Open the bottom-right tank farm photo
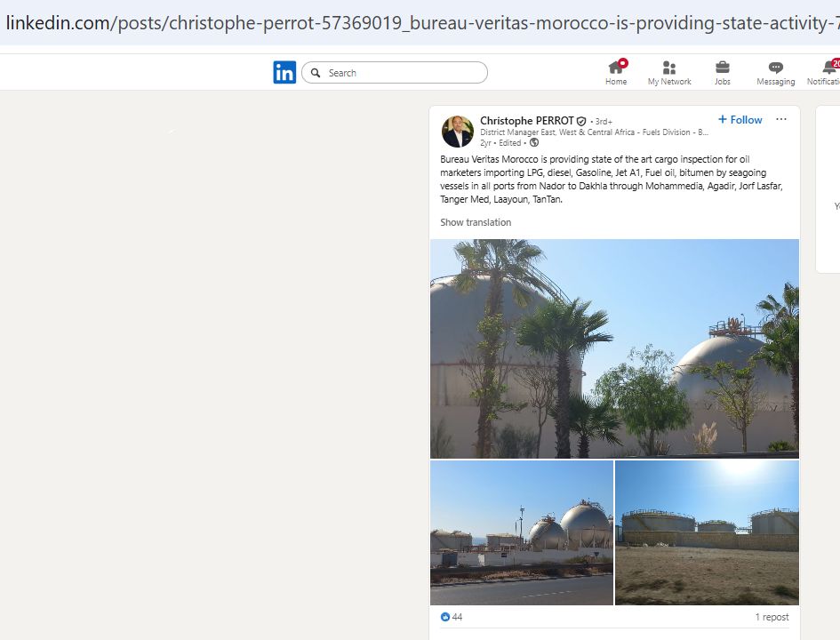The width and height of the screenshot is (840, 640). click(708, 532)
